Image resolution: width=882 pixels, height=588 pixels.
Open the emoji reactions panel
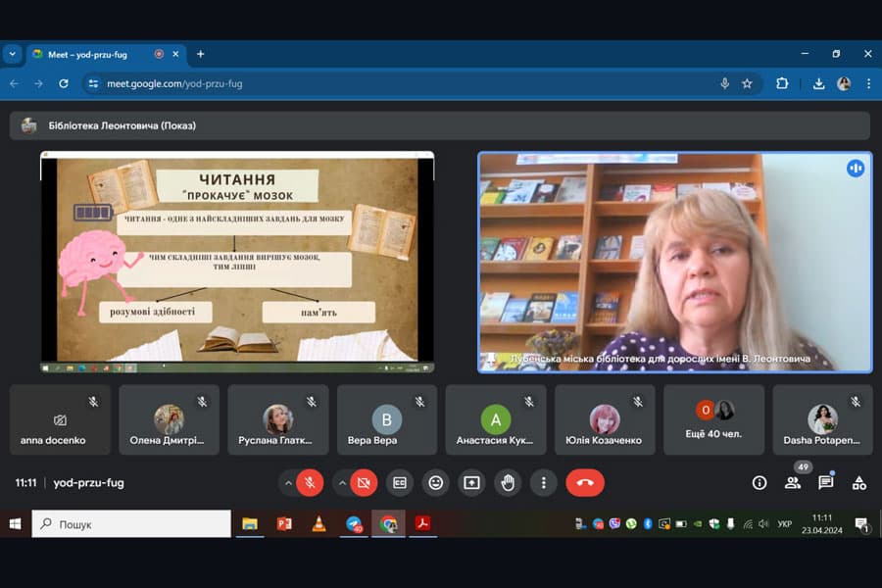point(436,482)
